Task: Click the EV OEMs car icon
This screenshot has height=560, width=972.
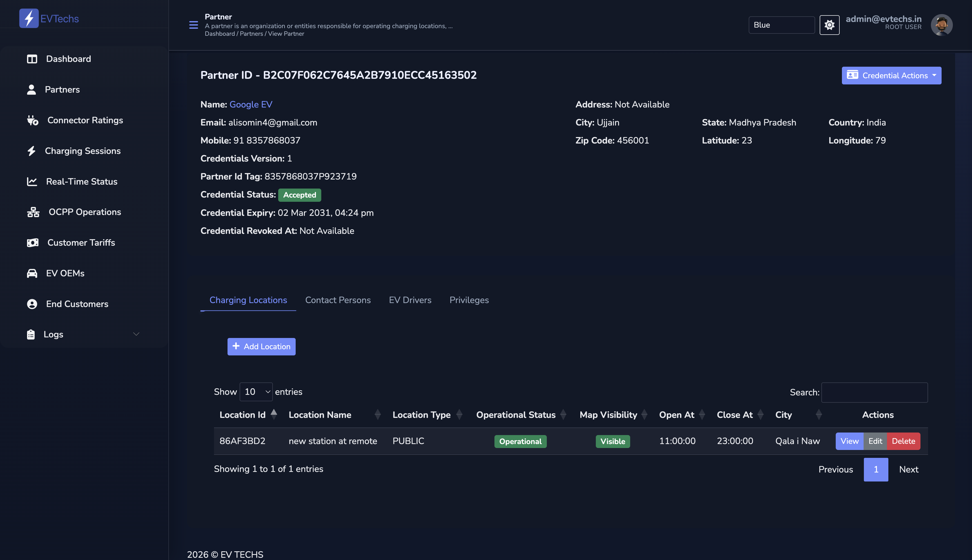Action: coord(32,274)
